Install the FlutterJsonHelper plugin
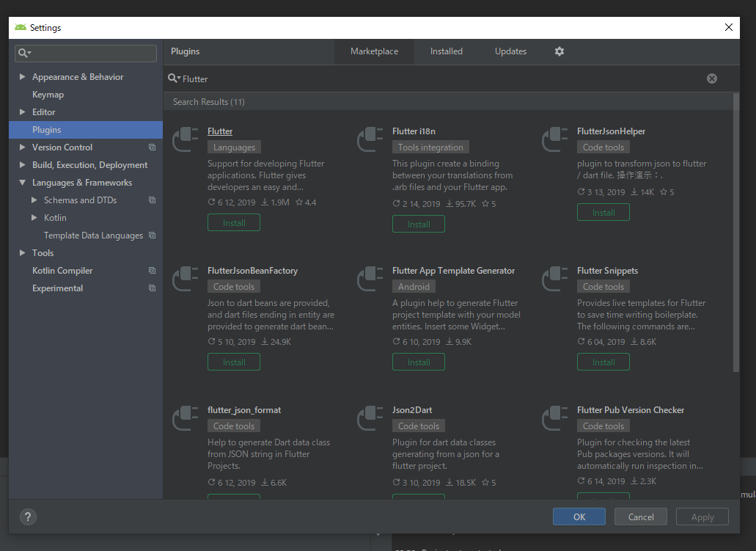The image size is (756, 551). [x=603, y=212]
